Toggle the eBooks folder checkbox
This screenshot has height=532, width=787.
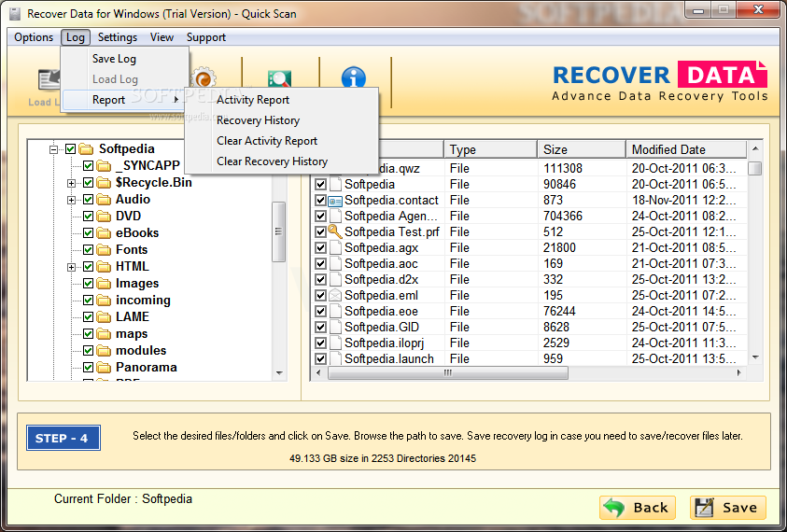(x=88, y=233)
